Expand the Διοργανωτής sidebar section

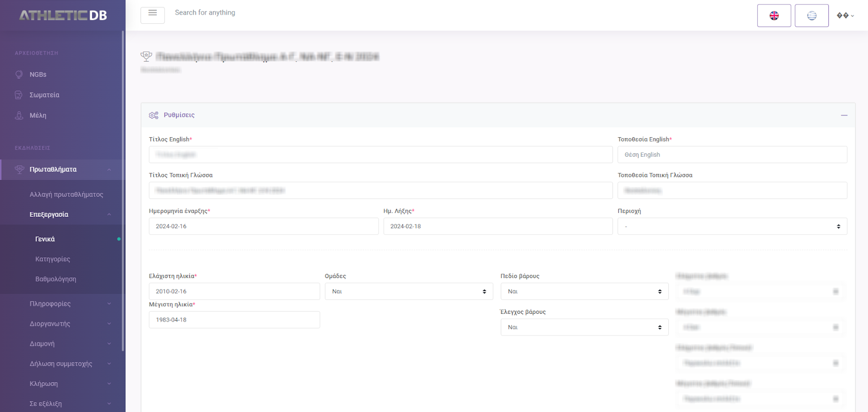pyautogui.click(x=62, y=324)
